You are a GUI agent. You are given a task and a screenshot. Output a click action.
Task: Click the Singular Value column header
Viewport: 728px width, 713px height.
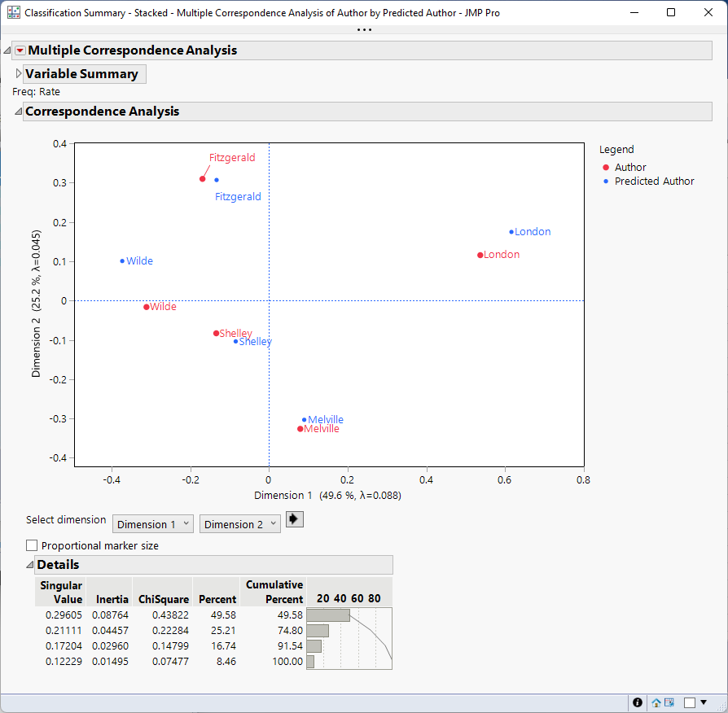(60, 593)
